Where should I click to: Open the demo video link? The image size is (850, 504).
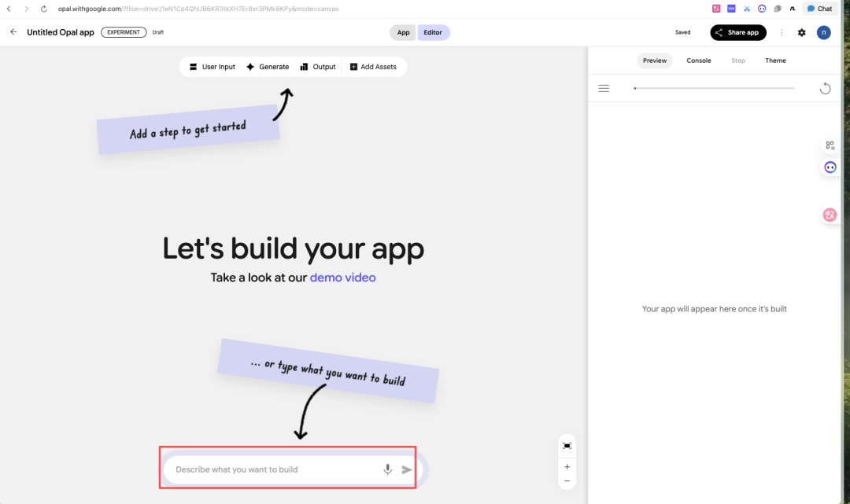pos(342,278)
